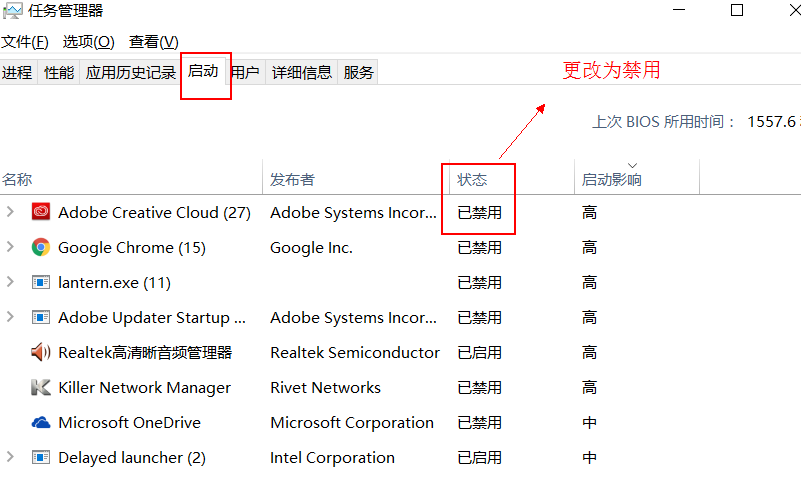This screenshot has height=481, width=801.
Task: Sort by the 发布者 column header
Action: point(356,179)
